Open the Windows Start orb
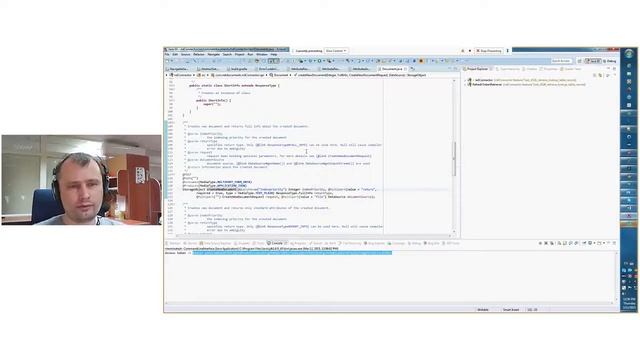 coord(629,53)
